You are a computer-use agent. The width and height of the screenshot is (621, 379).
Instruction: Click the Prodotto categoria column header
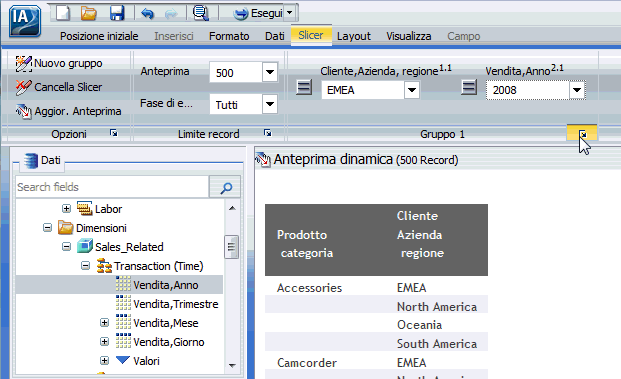click(305, 244)
